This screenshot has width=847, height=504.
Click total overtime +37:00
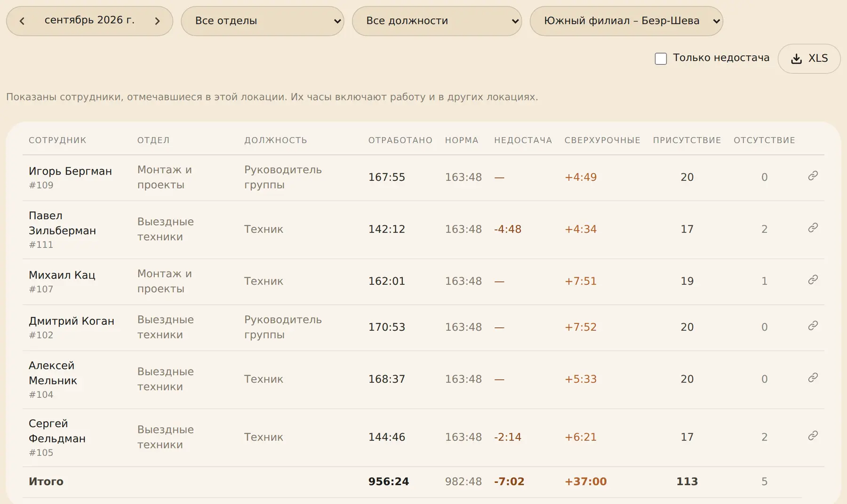[586, 482]
